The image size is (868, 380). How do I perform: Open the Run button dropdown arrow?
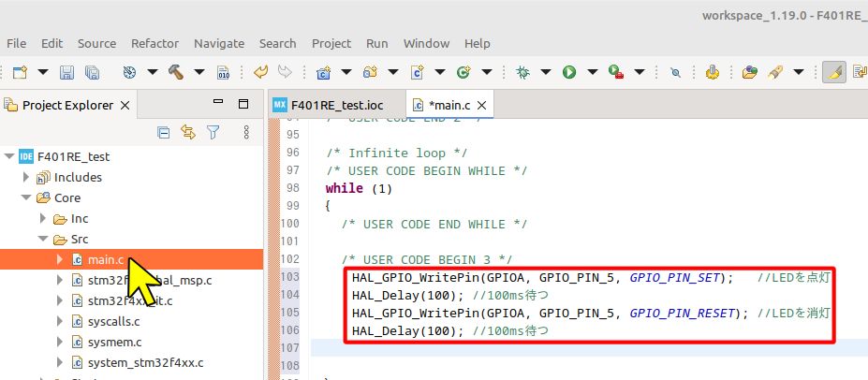(x=593, y=72)
